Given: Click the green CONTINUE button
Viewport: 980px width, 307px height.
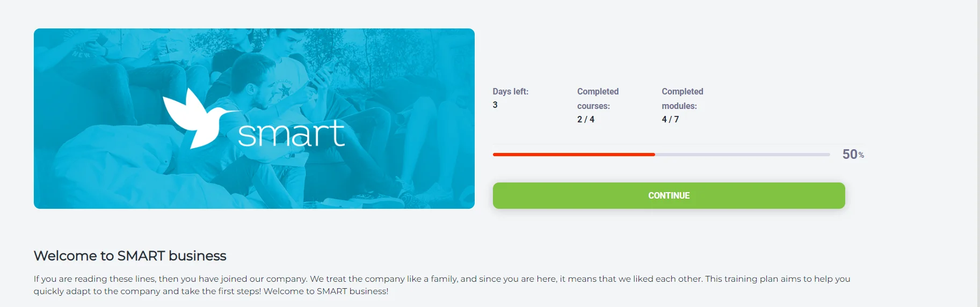Looking at the screenshot, I should point(669,195).
